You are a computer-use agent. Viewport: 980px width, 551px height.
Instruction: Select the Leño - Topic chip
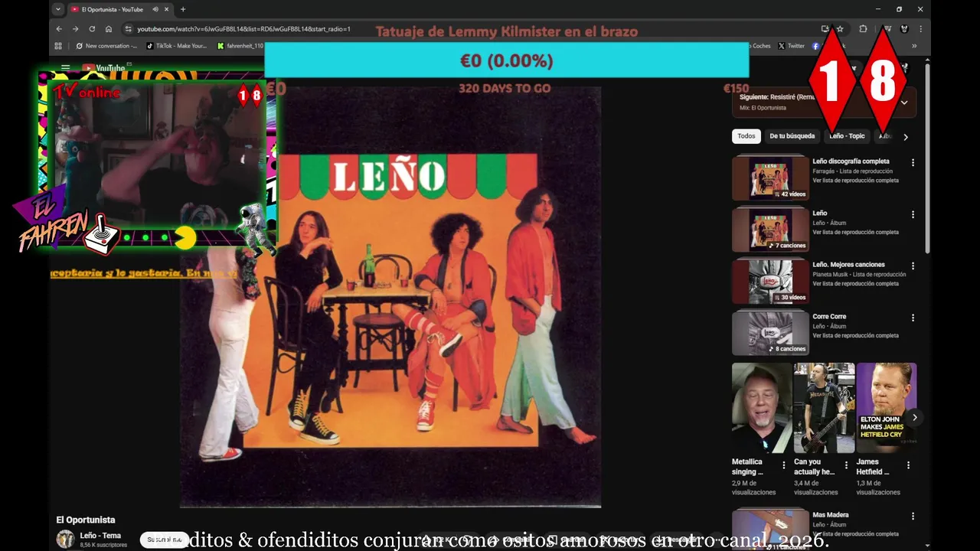[847, 136]
